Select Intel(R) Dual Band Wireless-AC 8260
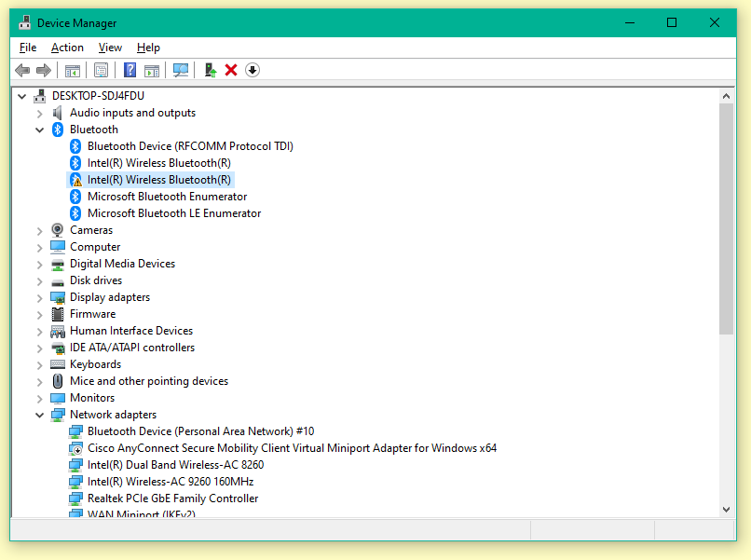Viewport: 751px width, 560px height. [x=175, y=465]
